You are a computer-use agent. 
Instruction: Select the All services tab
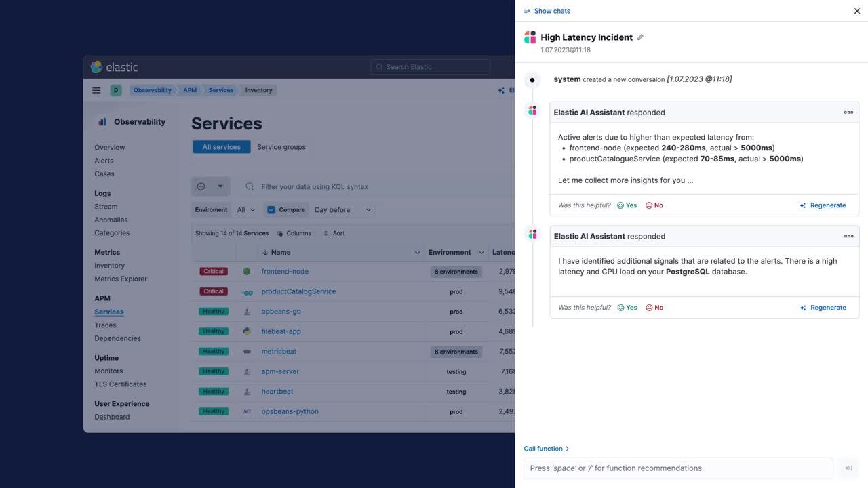[222, 147]
